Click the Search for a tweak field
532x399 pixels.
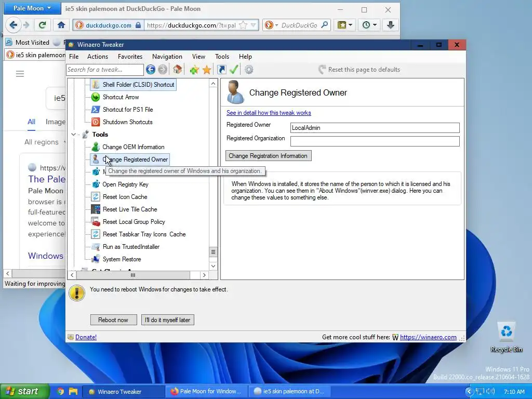coord(105,70)
